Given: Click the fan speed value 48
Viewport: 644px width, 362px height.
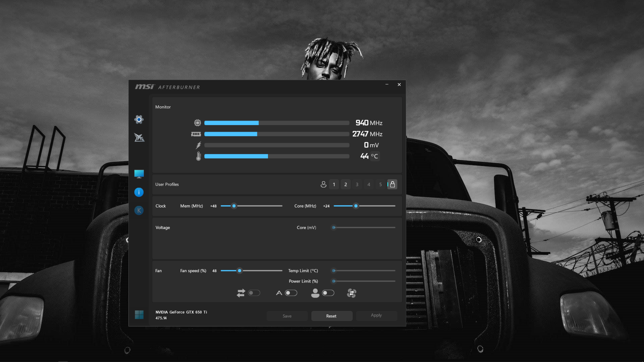Looking at the screenshot, I should [x=214, y=271].
